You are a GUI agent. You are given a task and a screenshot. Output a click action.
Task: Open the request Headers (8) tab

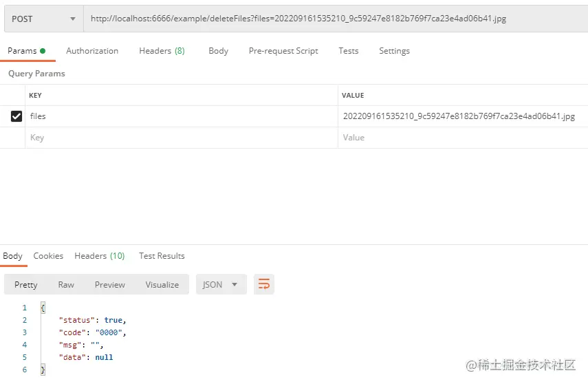[162, 51]
